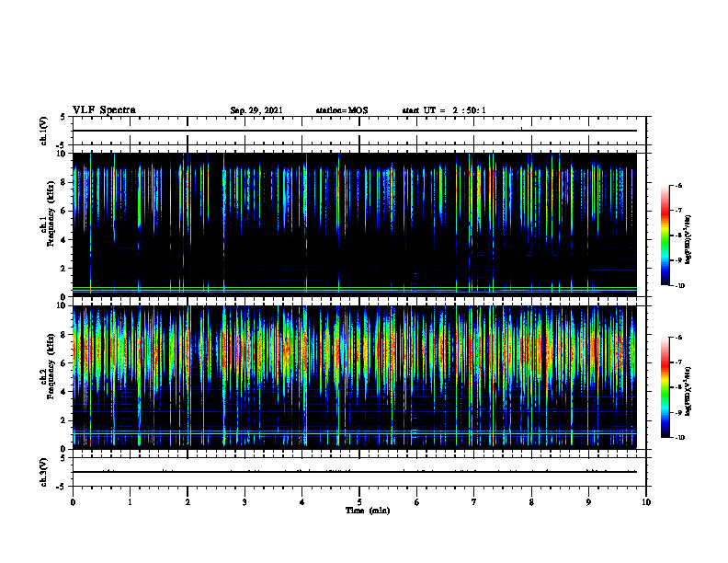Click the ch.2 spectrogram color bar
This screenshot has width=728, height=563.
point(665,387)
